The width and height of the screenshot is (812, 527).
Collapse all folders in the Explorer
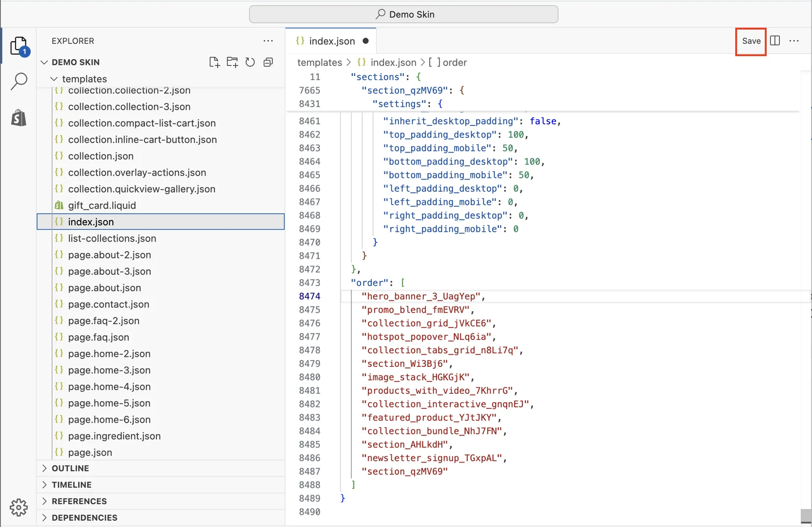coord(268,62)
